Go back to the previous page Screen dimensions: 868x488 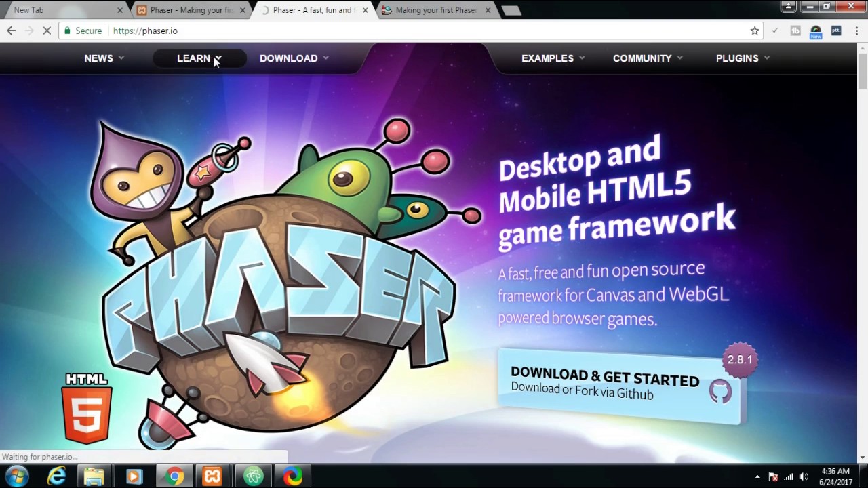[12, 30]
